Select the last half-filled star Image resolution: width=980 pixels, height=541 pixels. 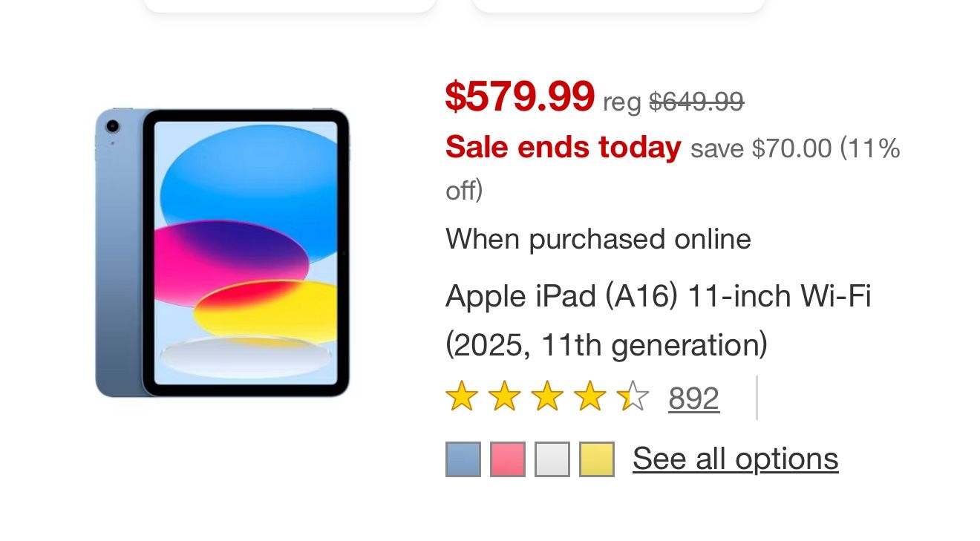click(631, 398)
